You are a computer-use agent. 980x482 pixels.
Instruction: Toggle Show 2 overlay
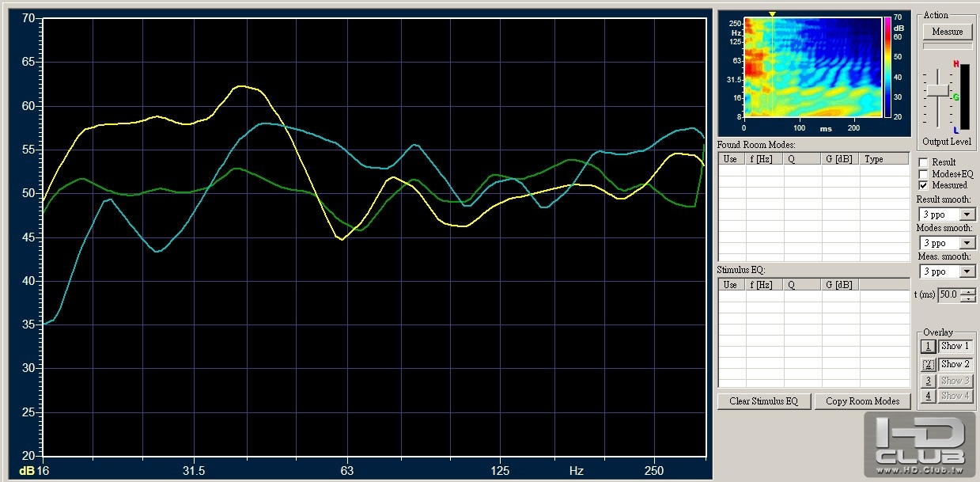click(955, 365)
